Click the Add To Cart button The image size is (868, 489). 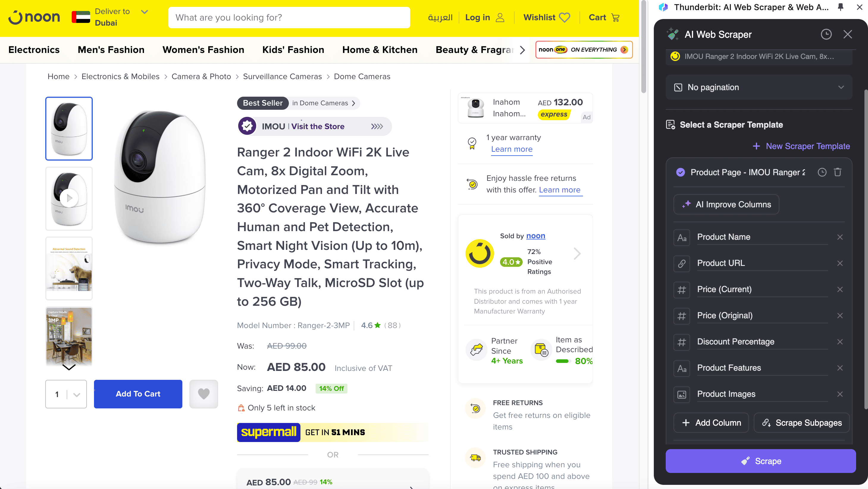[138, 394]
